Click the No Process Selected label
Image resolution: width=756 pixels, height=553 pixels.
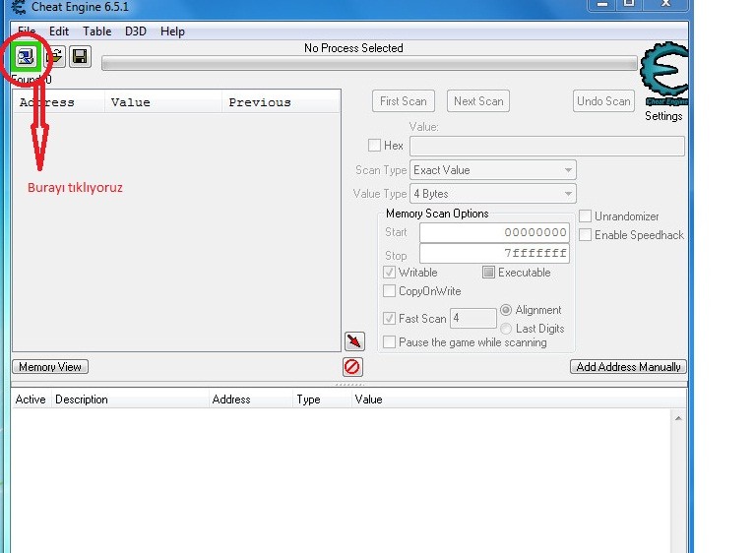tap(353, 48)
